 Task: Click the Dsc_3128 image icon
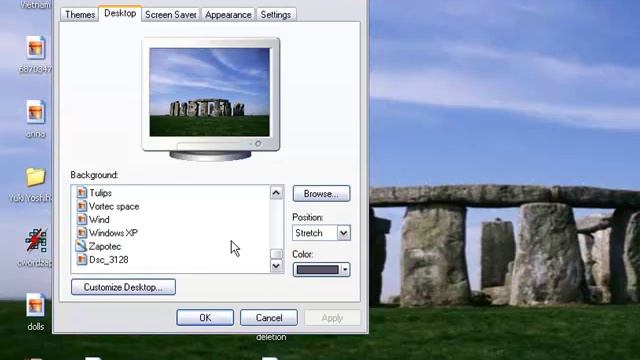coord(82,260)
